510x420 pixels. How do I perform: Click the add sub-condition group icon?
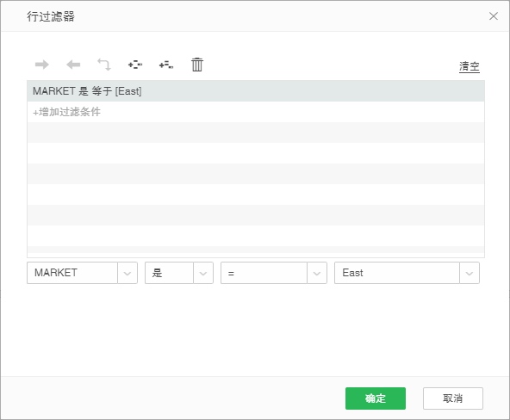[x=166, y=65]
